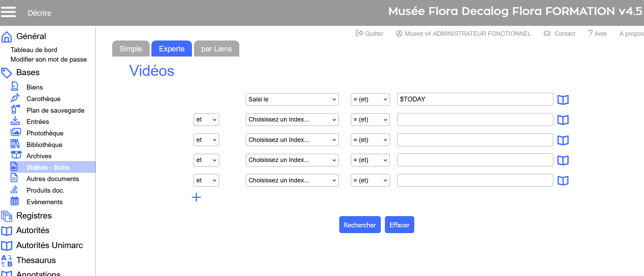
Task: Open the '= (et)' comparator in first row
Action: pyautogui.click(x=370, y=99)
